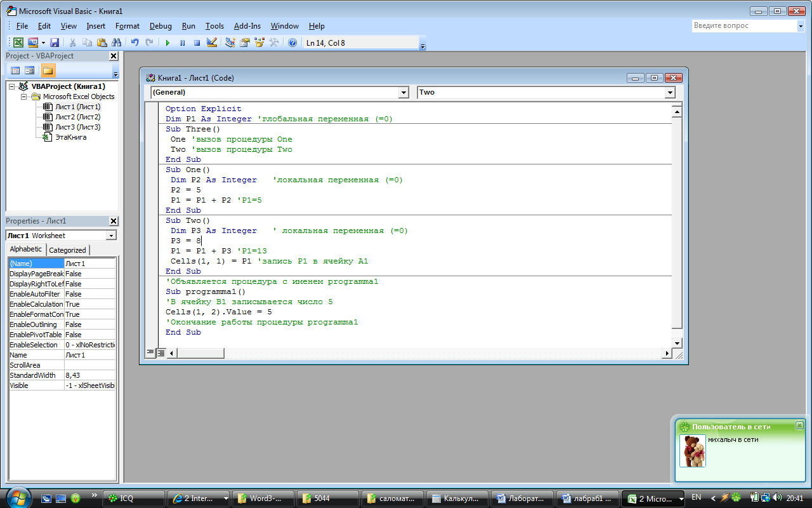Click the Reset (stop) button in the toolbar

pyautogui.click(x=197, y=43)
